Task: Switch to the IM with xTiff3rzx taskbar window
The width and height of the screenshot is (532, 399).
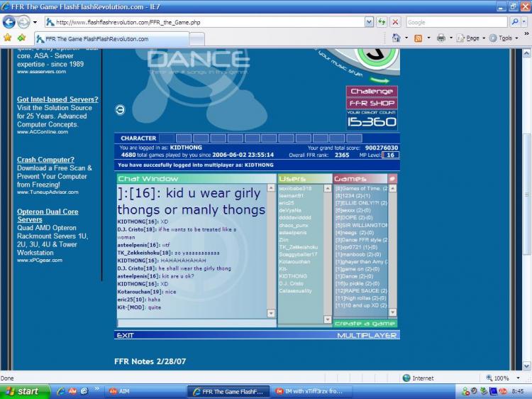Action: click(x=312, y=391)
